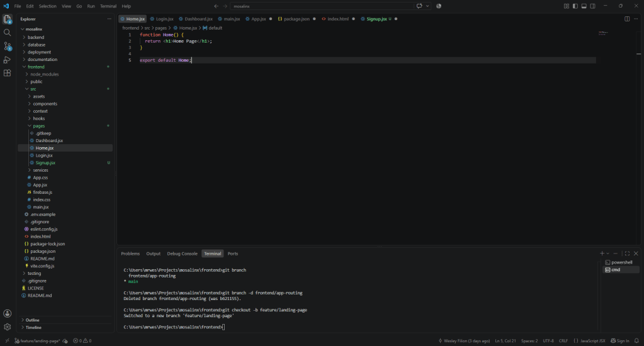
Task: Open the Terminal menu in menu bar
Action: pyautogui.click(x=108, y=6)
